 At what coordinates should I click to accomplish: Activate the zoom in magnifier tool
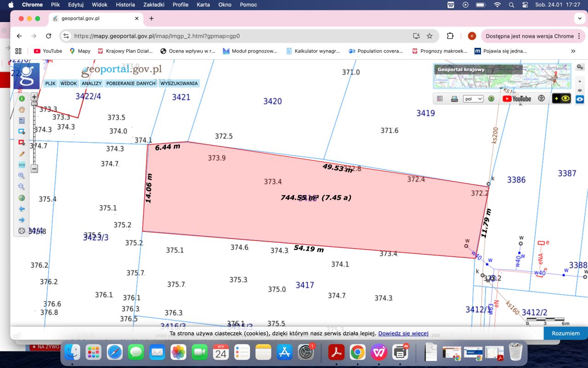(22, 176)
